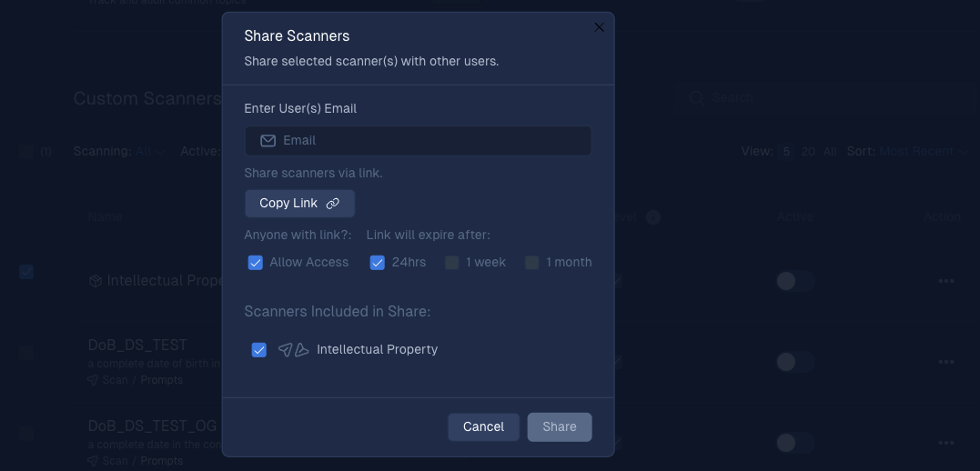The width and height of the screenshot is (980, 471).
Task: Open the Sort Most Recent dropdown
Action: click(x=923, y=151)
